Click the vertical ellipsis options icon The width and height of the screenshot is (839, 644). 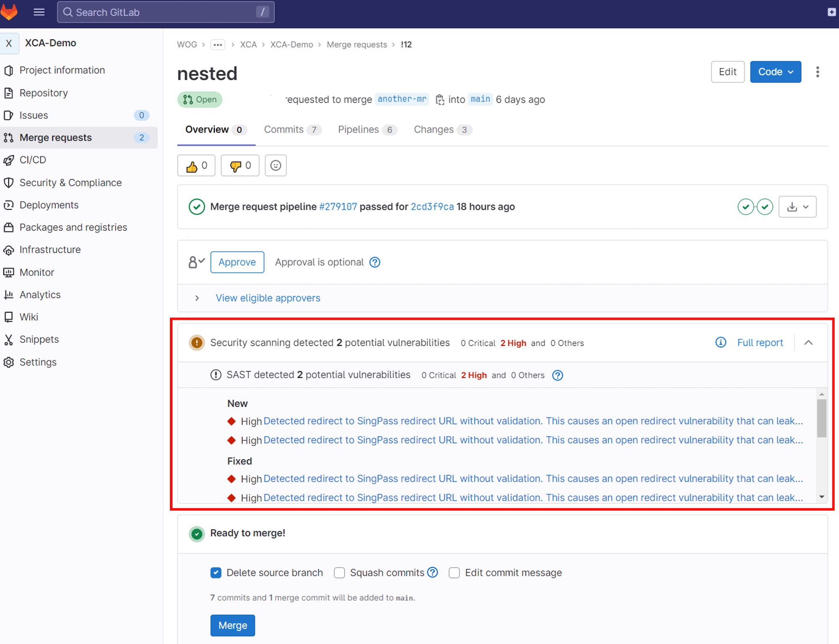pyautogui.click(x=817, y=72)
